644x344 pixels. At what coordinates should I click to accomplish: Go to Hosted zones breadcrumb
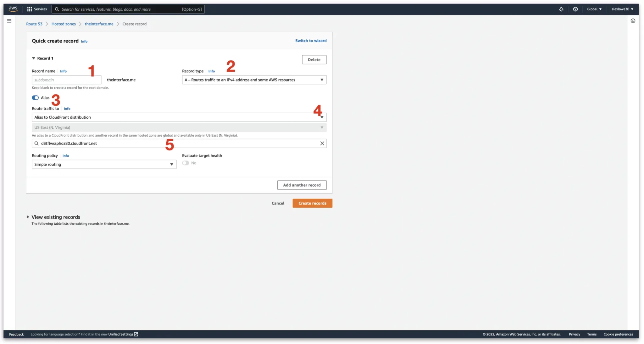[64, 24]
